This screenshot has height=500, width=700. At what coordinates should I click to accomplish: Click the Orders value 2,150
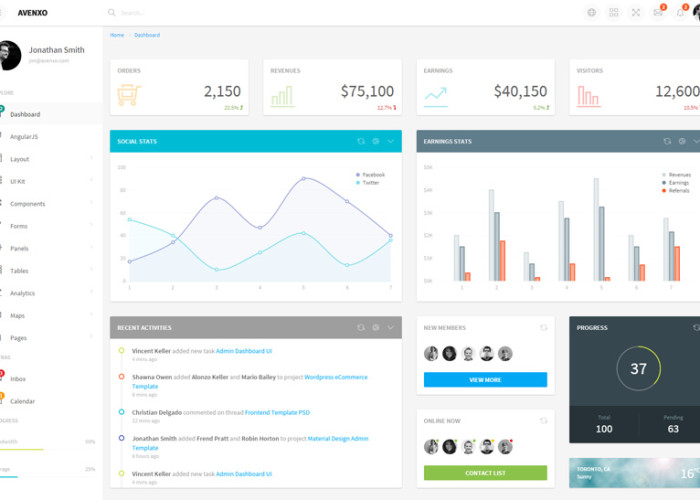pos(222,91)
